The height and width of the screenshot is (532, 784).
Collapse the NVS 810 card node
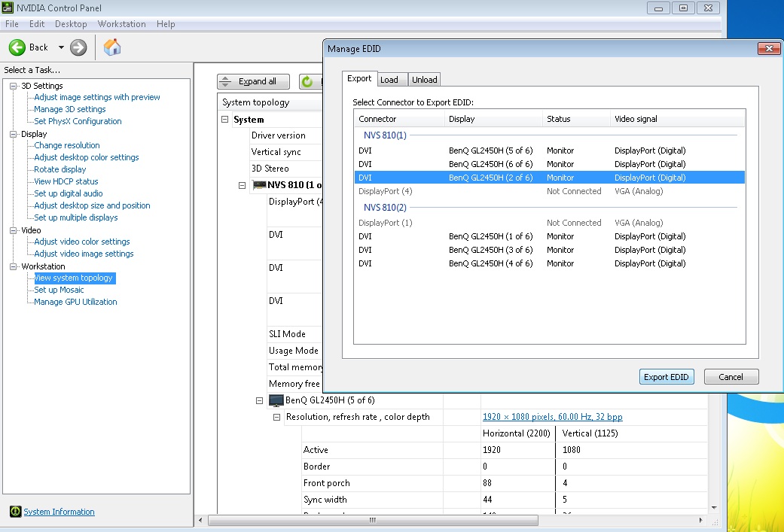click(242, 185)
